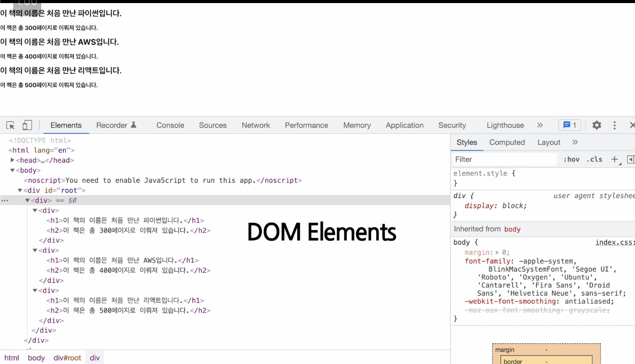The width and height of the screenshot is (635, 364).
Task: Click the issues counter badge showing 1
Action: tap(570, 125)
